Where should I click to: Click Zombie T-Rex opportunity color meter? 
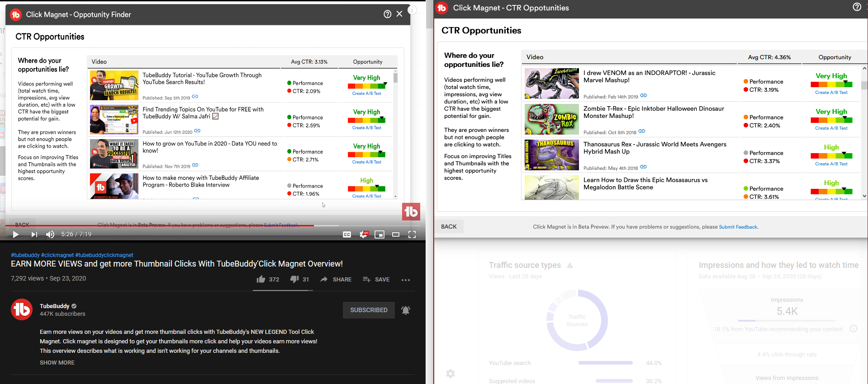tap(831, 120)
